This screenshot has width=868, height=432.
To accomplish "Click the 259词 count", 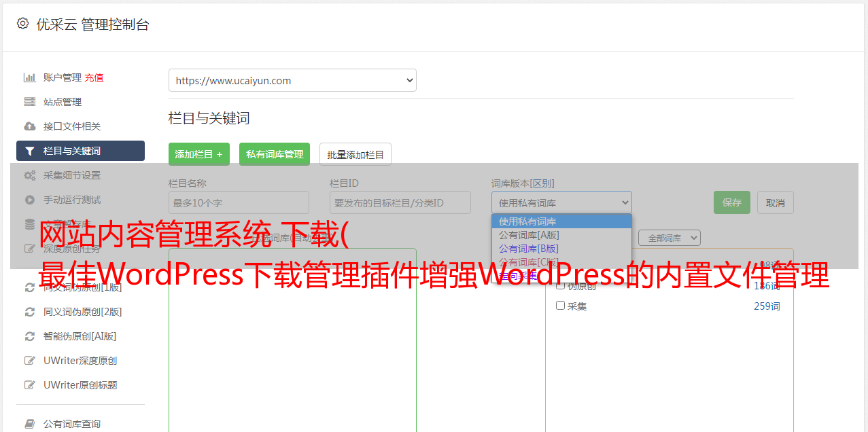I will point(767,306).
